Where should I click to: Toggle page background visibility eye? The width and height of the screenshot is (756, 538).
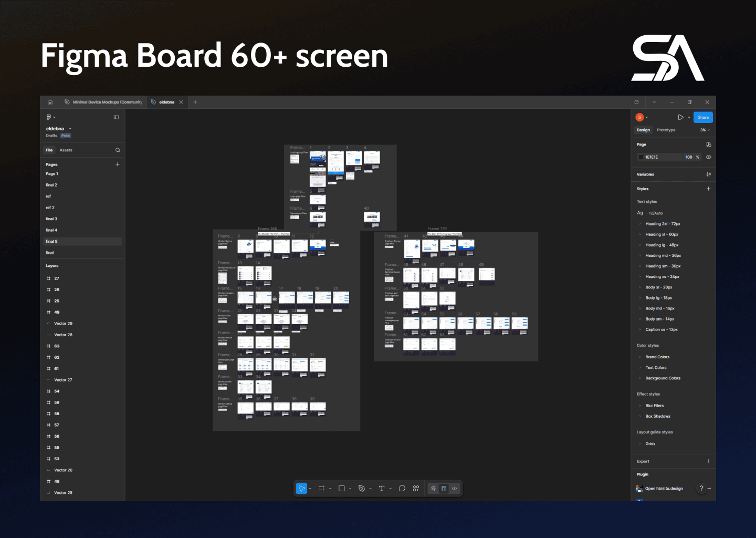pos(709,157)
